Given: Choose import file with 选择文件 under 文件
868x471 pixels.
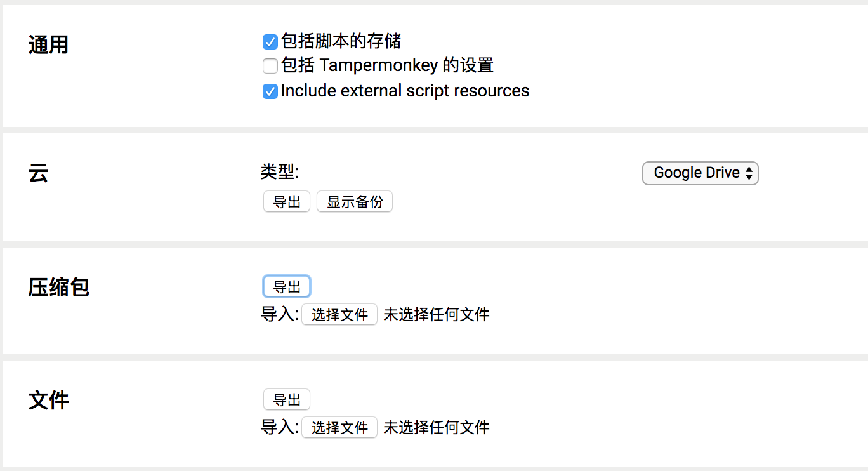Looking at the screenshot, I should 339,427.
